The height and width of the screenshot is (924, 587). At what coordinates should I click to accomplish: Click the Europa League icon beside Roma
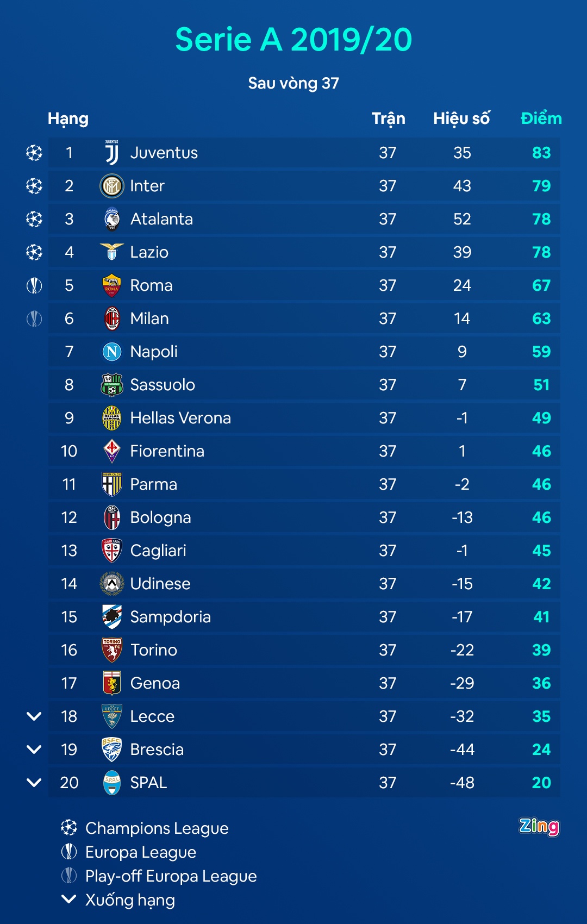(34, 285)
